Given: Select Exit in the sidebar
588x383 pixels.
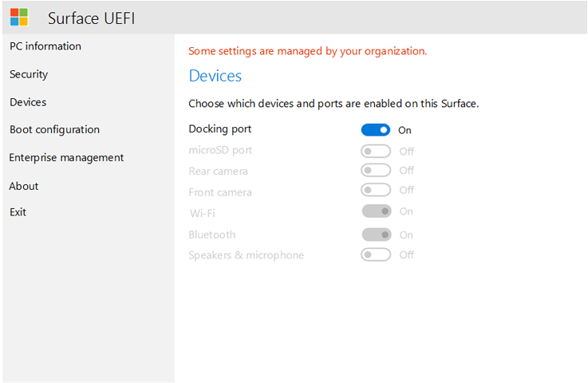Looking at the screenshot, I should pyautogui.click(x=18, y=212).
